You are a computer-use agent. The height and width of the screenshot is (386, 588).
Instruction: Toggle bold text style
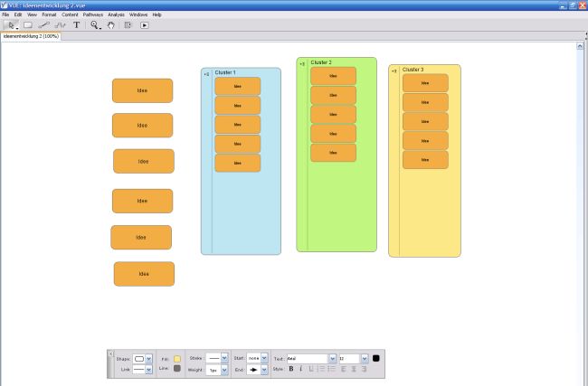click(x=291, y=369)
